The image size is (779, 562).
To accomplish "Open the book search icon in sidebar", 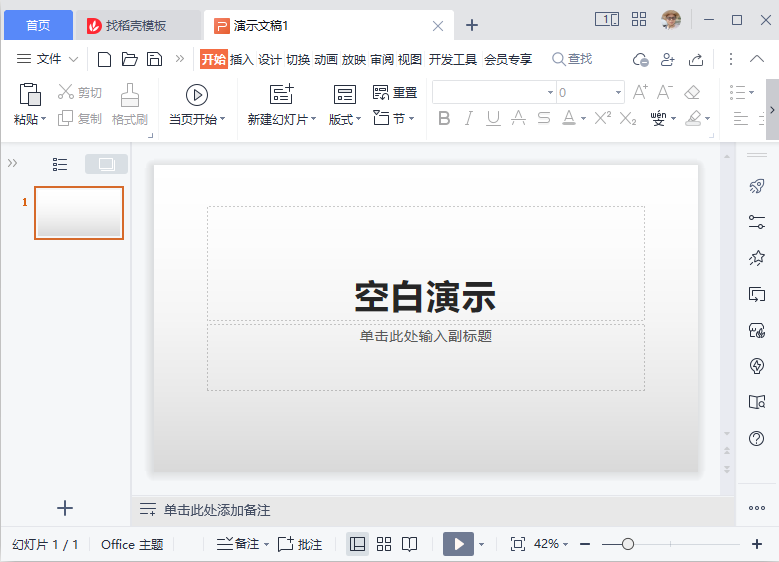I will (757, 401).
